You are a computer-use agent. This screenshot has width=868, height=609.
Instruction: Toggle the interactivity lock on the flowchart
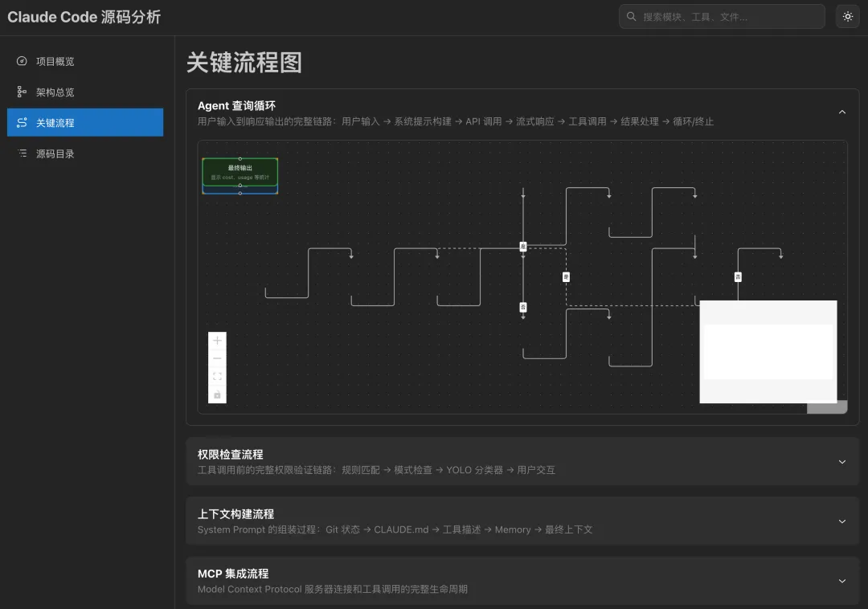[217, 394]
